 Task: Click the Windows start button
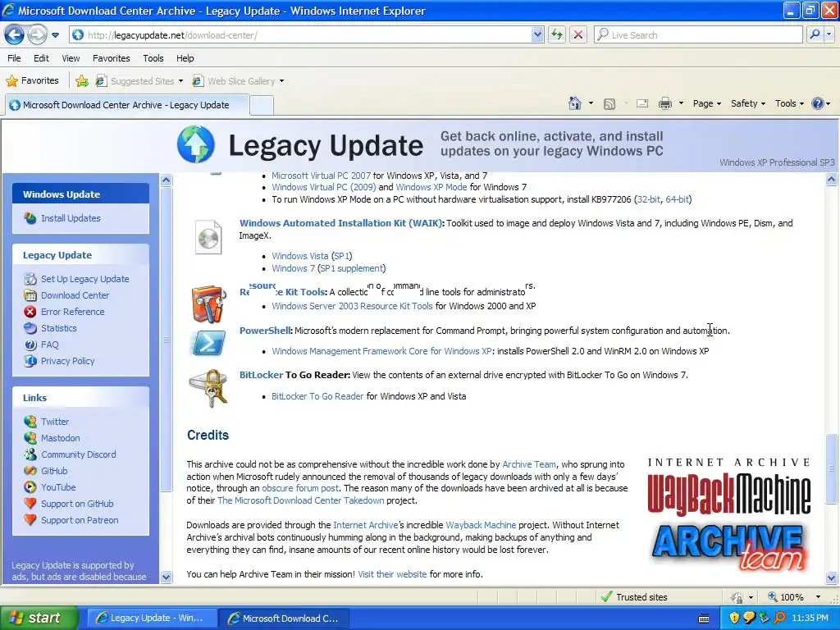(x=39, y=619)
